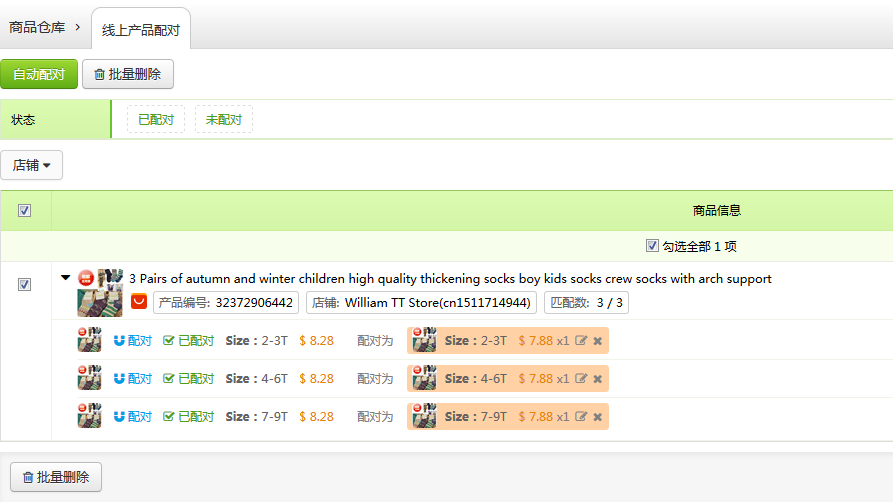Click the green 自动配对 button
The image size is (893, 504).
pyautogui.click(x=39, y=74)
